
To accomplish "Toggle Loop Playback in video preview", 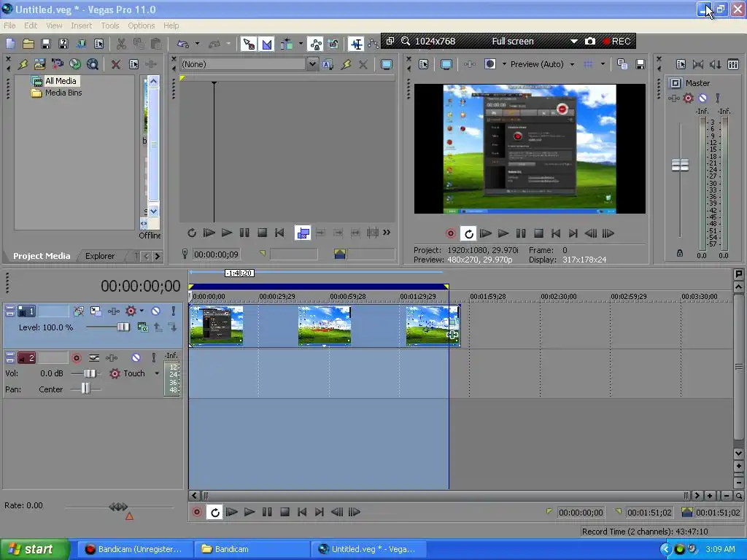I will click(468, 233).
